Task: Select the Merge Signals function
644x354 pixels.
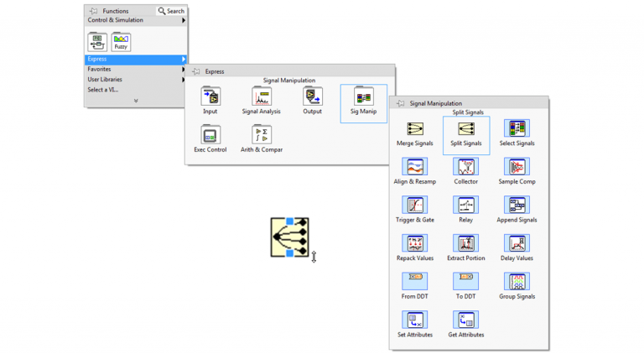Action: [414, 129]
